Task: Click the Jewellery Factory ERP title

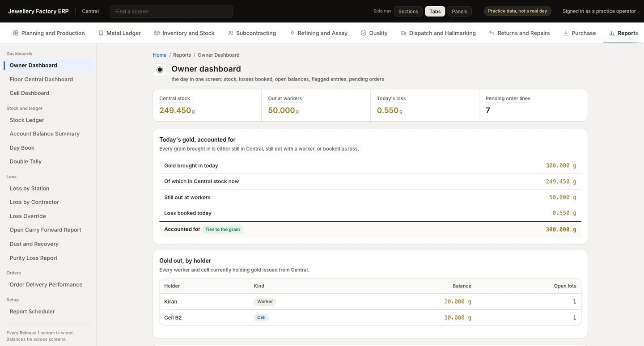Action: (38, 11)
